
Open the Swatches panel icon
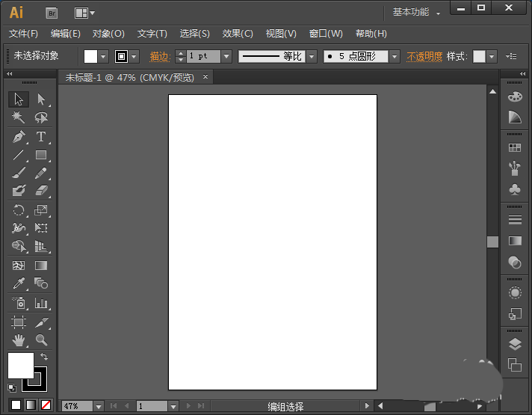(515, 148)
